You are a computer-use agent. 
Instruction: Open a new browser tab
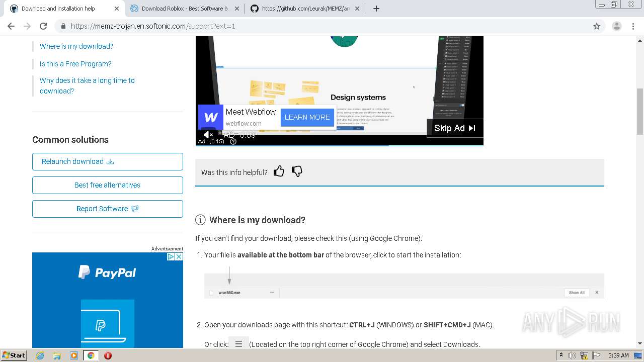point(376,9)
